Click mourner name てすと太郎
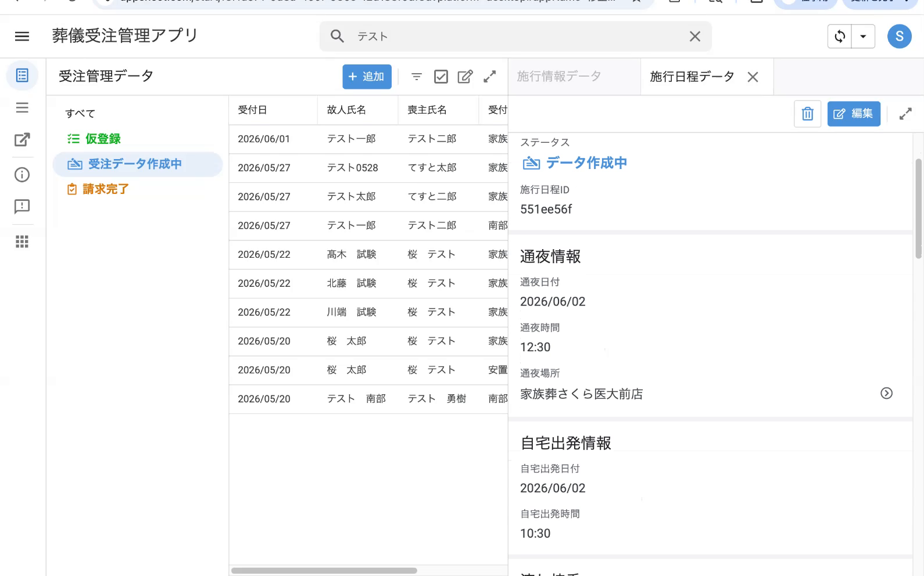The width and height of the screenshot is (924, 576). tap(432, 168)
